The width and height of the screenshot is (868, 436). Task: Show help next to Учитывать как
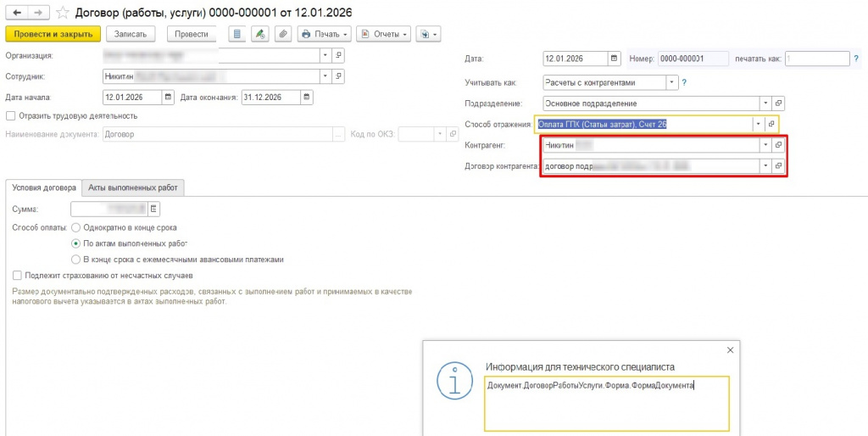point(684,82)
